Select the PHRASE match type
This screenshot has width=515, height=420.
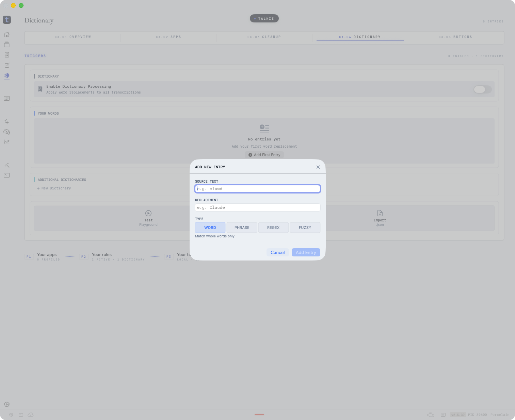tap(242, 228)
